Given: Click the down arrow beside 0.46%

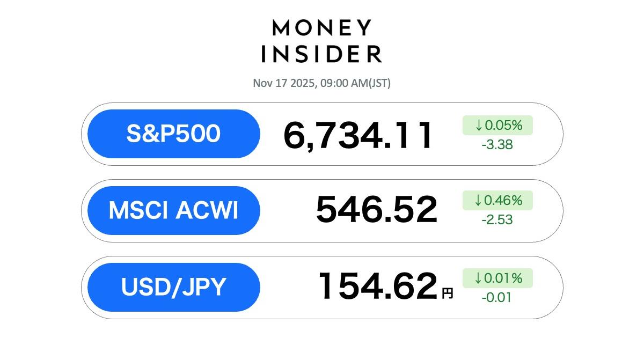Looking at the screenshot, I should (478, 201).
